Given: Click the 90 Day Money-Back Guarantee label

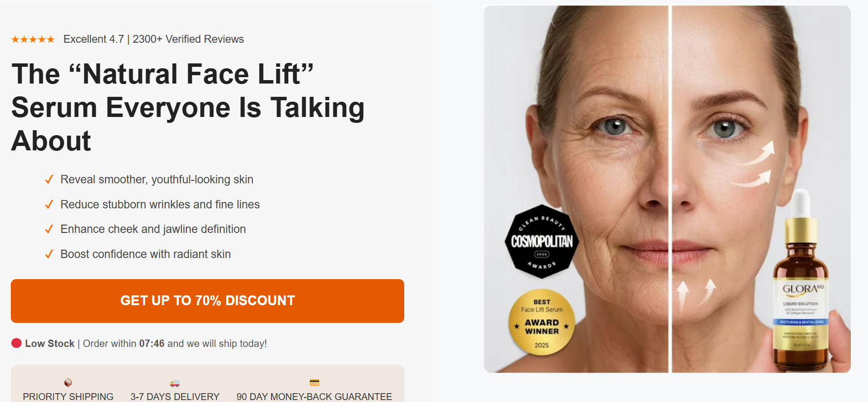Looking at the screenshot, I should coord(314,397).
